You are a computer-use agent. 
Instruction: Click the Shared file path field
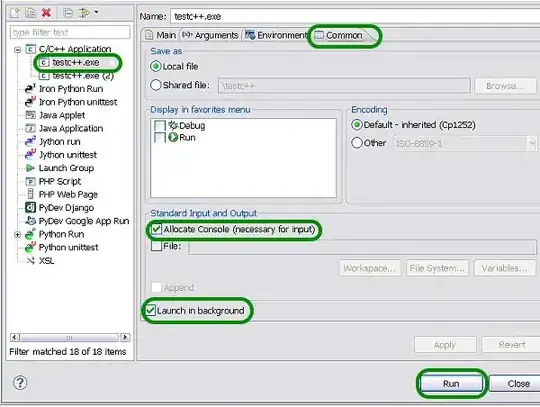(x=344, y=85)
